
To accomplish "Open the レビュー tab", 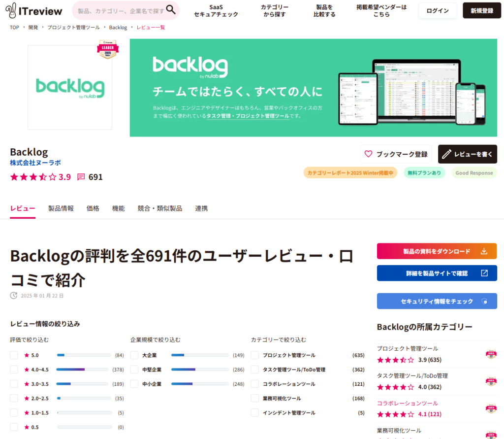I will (23, 208).
